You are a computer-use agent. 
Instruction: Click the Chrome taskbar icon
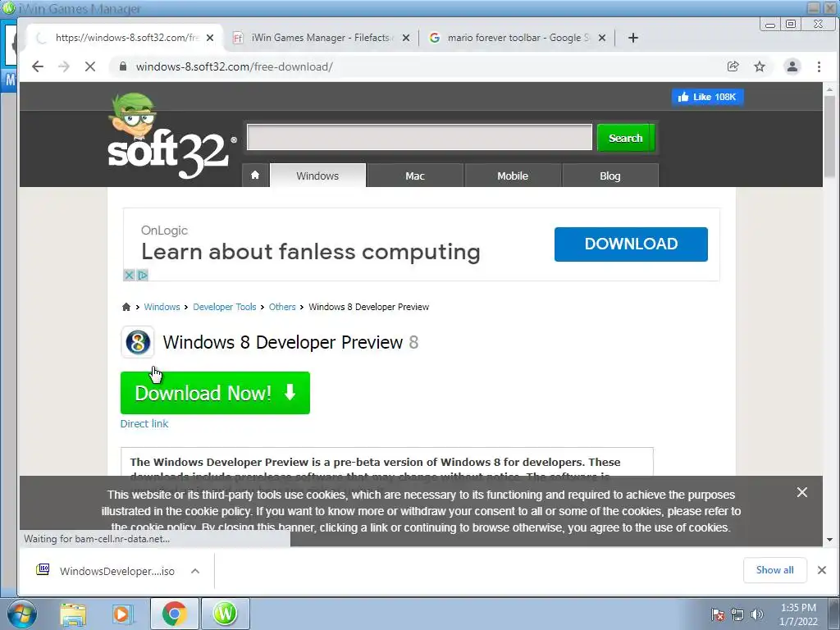coord(174,614)
